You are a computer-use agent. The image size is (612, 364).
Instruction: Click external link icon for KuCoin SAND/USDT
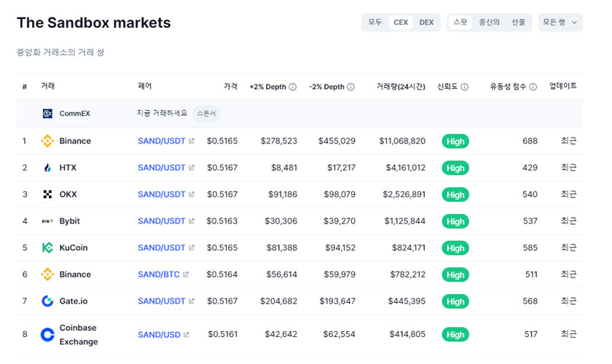coord(191,248)
